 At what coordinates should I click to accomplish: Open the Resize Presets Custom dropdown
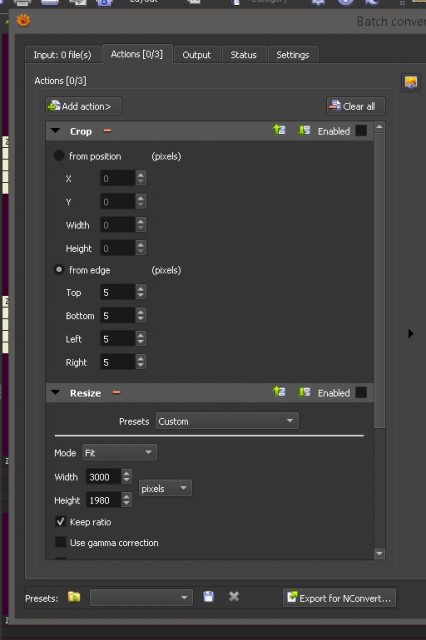pos(227,421)
